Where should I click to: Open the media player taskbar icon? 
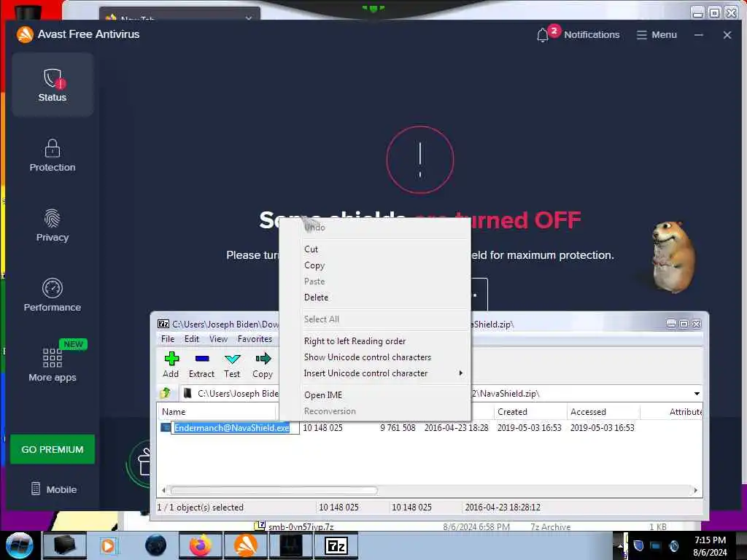pyautogui.click(x=109, y=545)
